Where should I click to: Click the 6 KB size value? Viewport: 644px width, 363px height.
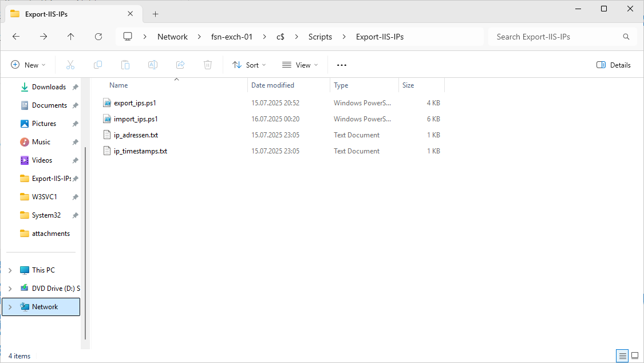click(x=433, y=119)
